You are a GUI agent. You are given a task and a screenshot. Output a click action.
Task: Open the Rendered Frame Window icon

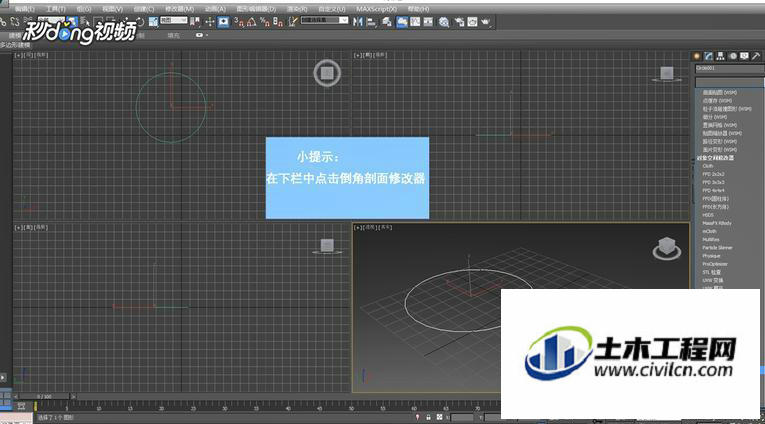point(472,22)
